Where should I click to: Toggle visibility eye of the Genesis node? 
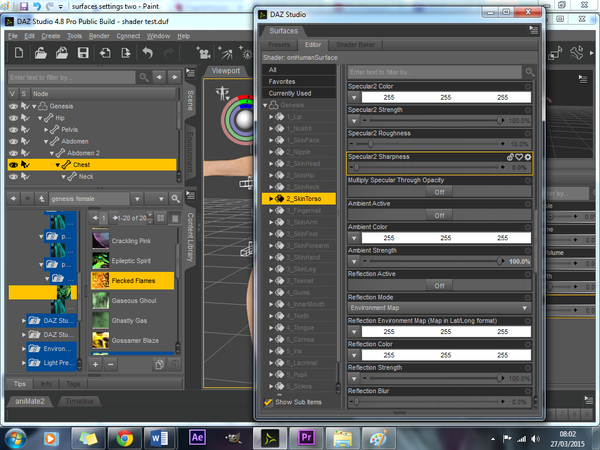click(13, 106)
